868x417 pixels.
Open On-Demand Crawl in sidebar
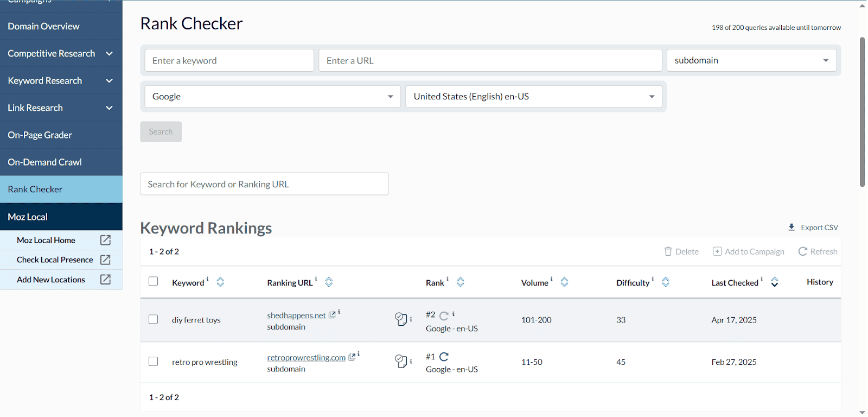pyautogui.click(x=61, y=162)
